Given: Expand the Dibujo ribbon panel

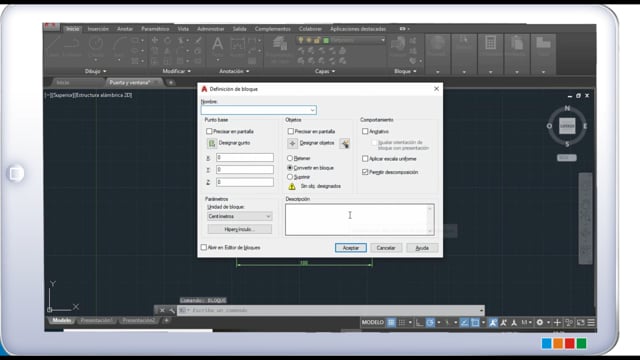Looking at the screenshot, I should [96, 71].
